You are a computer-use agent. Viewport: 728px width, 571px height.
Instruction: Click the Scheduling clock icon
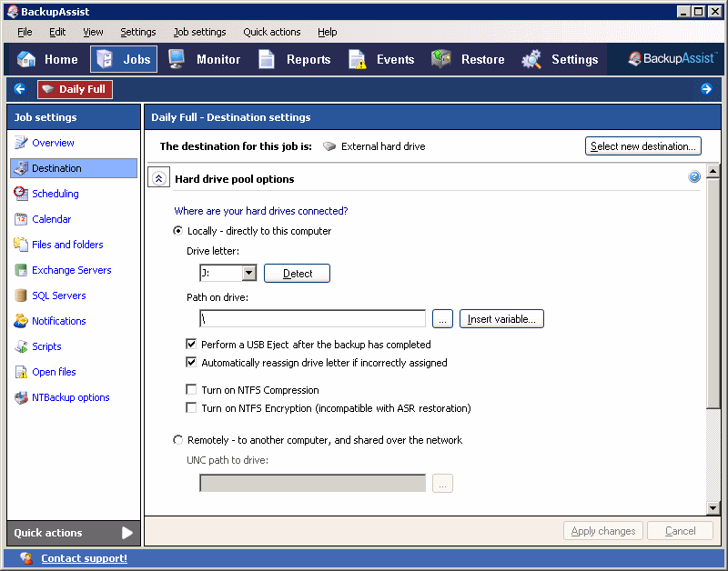(x=21, y=194)
